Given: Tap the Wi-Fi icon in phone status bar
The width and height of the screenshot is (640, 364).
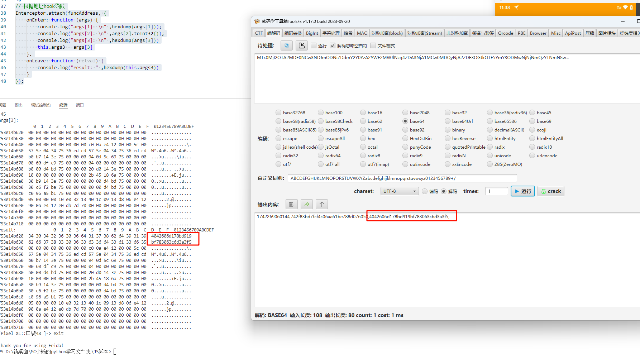Looking at the screenshot, I should (625, 8).
